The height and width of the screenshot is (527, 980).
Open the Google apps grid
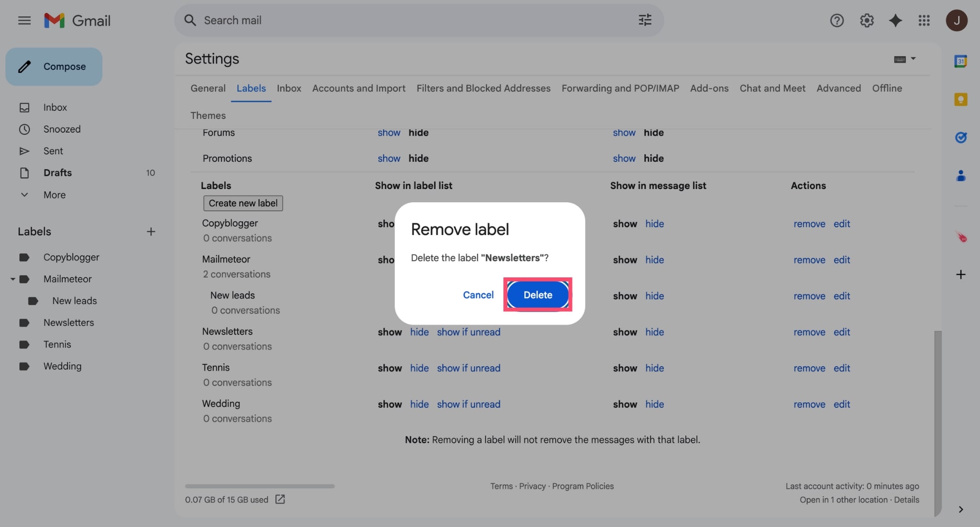tap(924, 20)
